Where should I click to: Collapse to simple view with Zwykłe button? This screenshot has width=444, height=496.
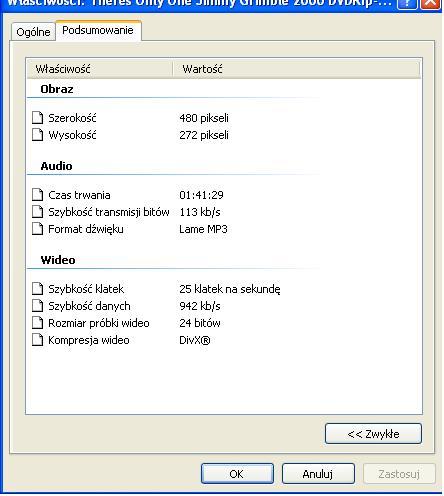[x=373, y=434]
